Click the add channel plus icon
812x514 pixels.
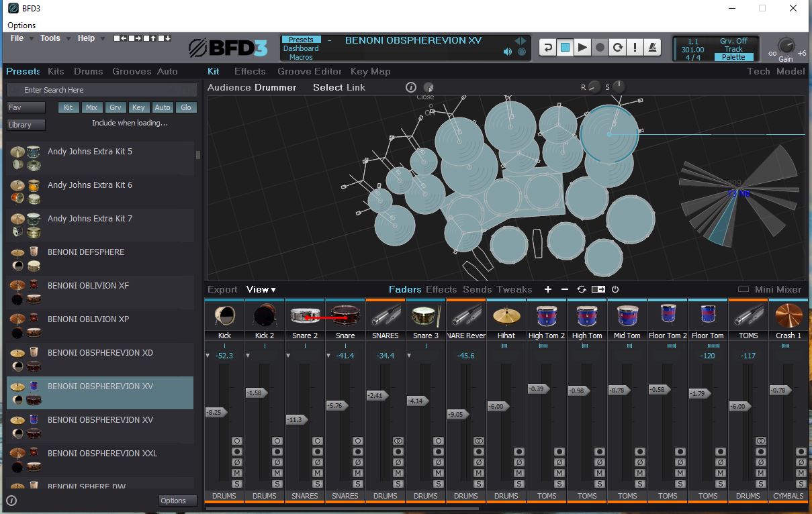[548, 289]
